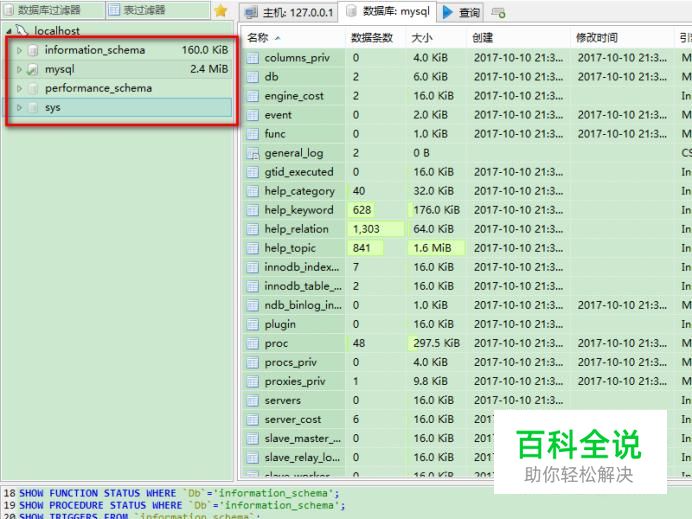The height and width of the screenshot is (519, 692).
Task: Click the db table icon
Action: [x=253, y=77]
